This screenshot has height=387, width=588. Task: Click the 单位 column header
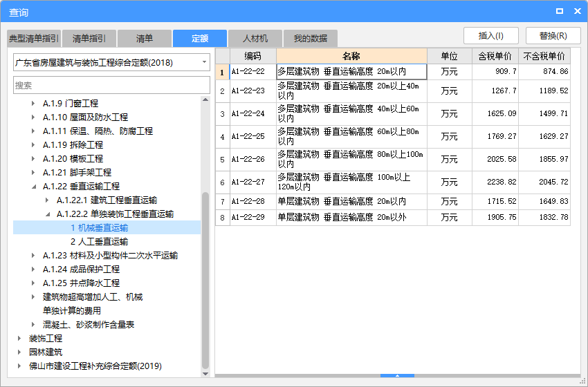click(449, 56)
